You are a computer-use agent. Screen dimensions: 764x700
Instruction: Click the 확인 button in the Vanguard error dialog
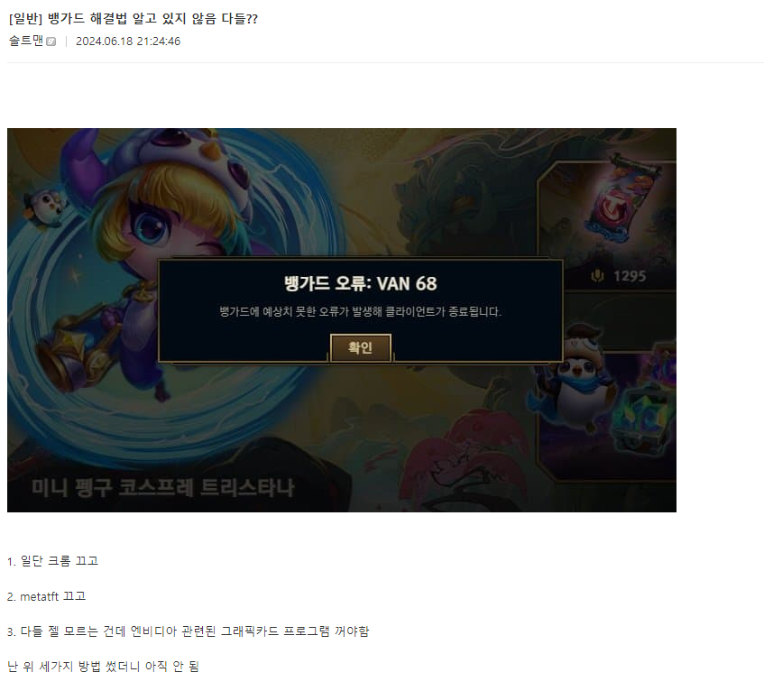(361, 347)
